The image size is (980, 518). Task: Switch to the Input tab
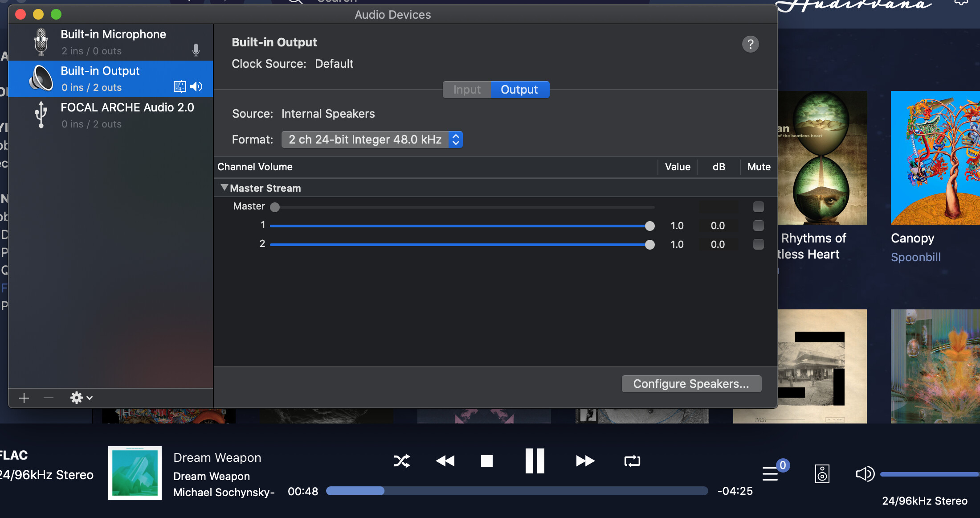466,89
